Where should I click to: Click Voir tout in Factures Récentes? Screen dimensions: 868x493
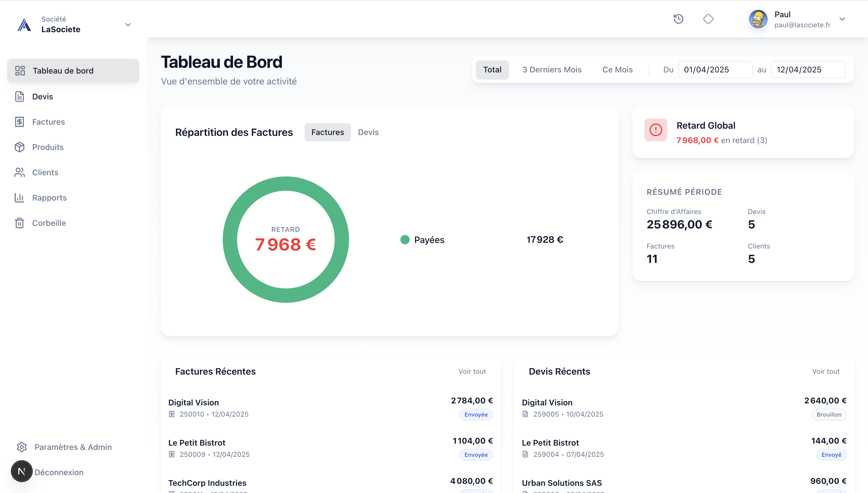pyautogui.click(x=472, y=371)
